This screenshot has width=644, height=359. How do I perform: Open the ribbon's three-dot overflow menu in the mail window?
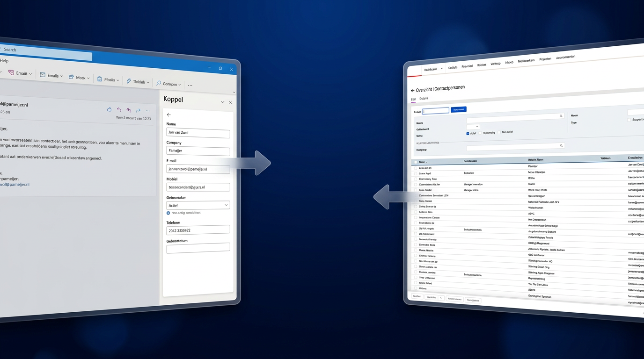[x=190, y=86]
